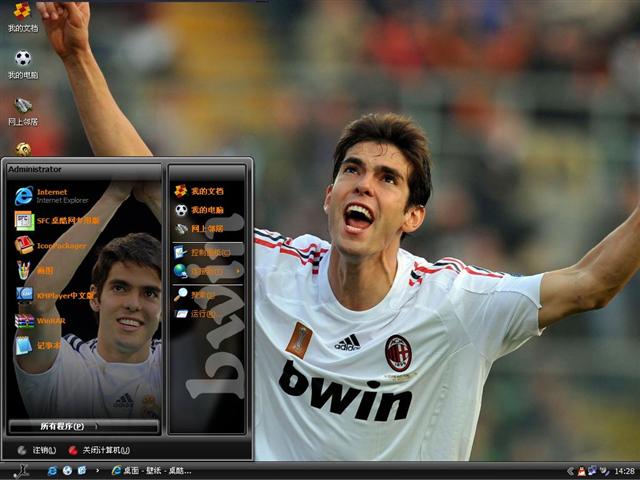
Task: Open 我的文档 in start menu right pane
Action: point(199,191)
